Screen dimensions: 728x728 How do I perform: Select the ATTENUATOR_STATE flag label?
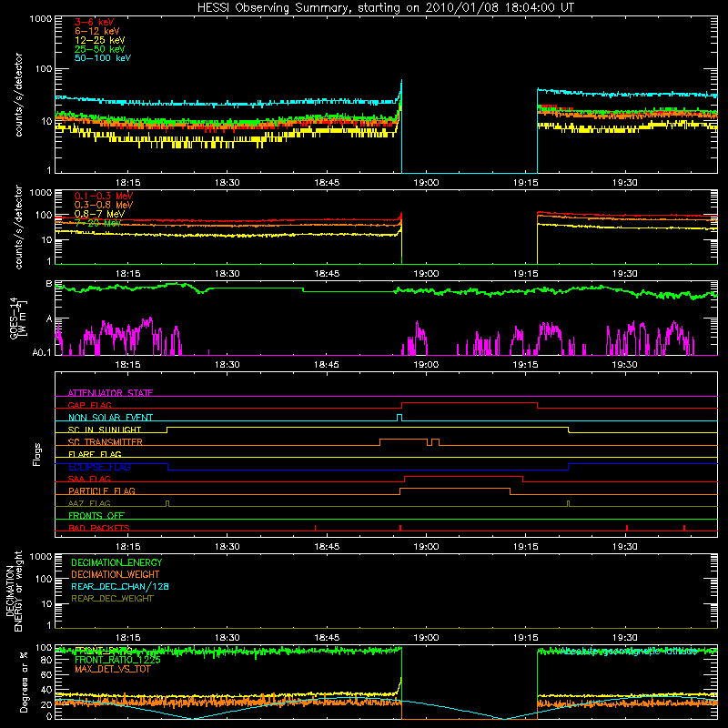click(x=110, y=393)
